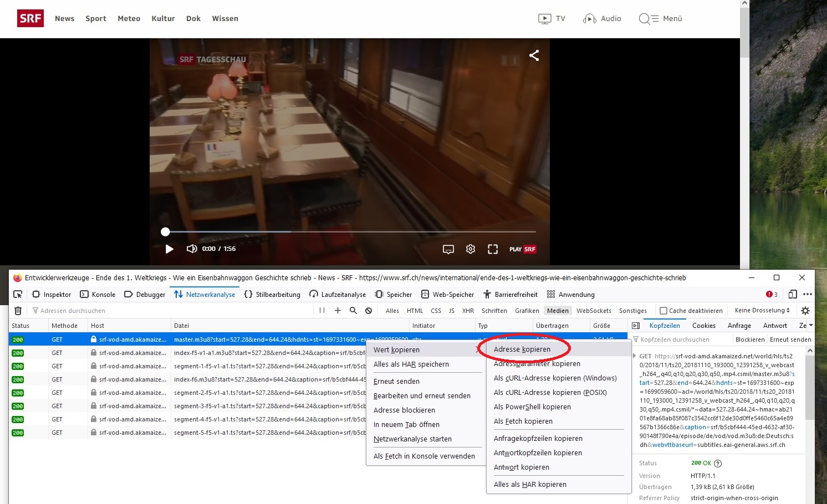Screen dimensions: 827x504
Task: Open Keine Drosselung throttling dropdown
Action: point(762,311)
